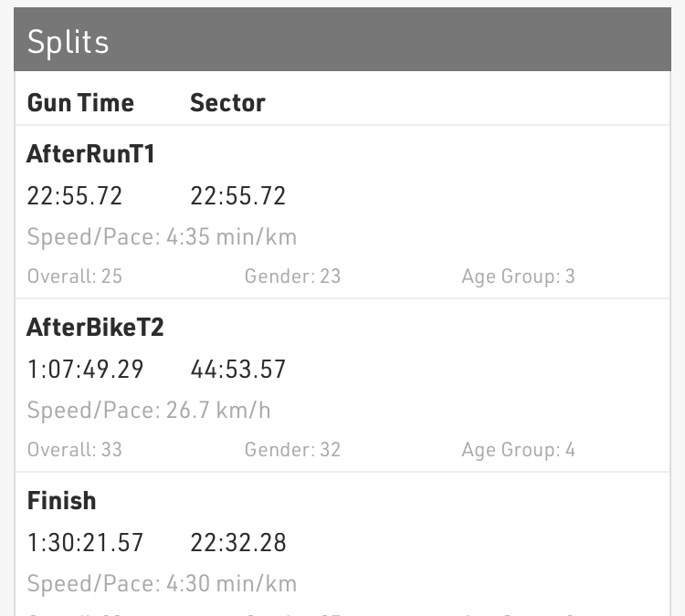Click Gender: 32 ranking
This screenshot has width=685, height=616.
click(292, 449)
